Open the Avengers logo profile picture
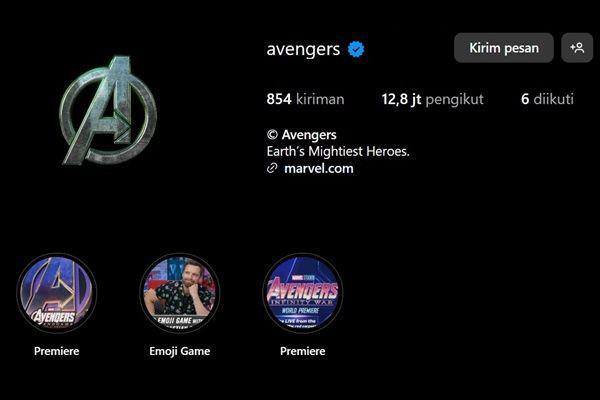The height and width of the screenshot is (400, 600). 109,110
